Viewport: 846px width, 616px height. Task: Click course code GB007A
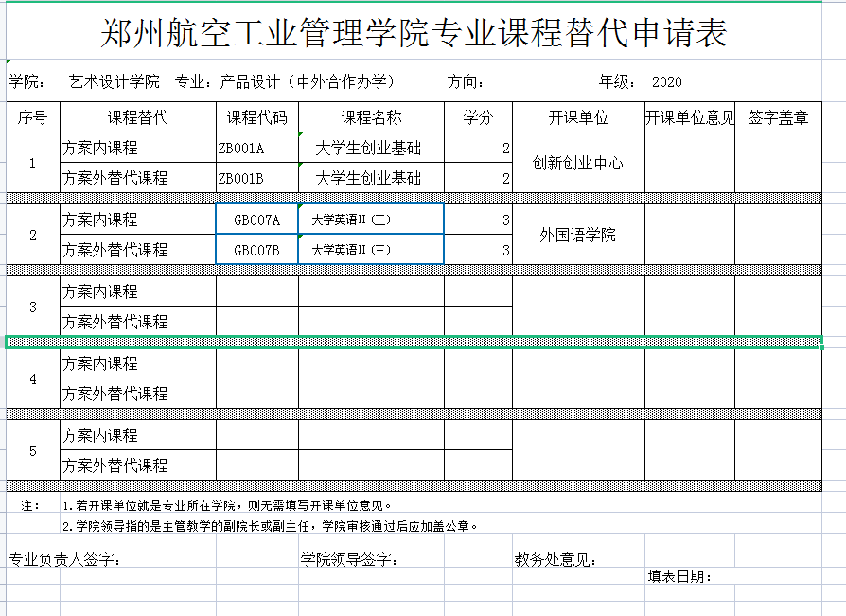click(257, 220)
